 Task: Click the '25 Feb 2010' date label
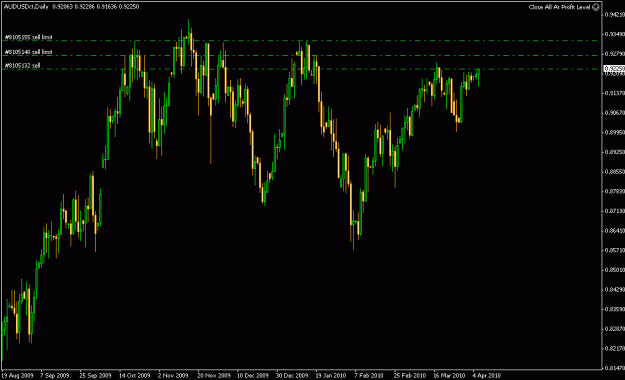pos(410,376)
